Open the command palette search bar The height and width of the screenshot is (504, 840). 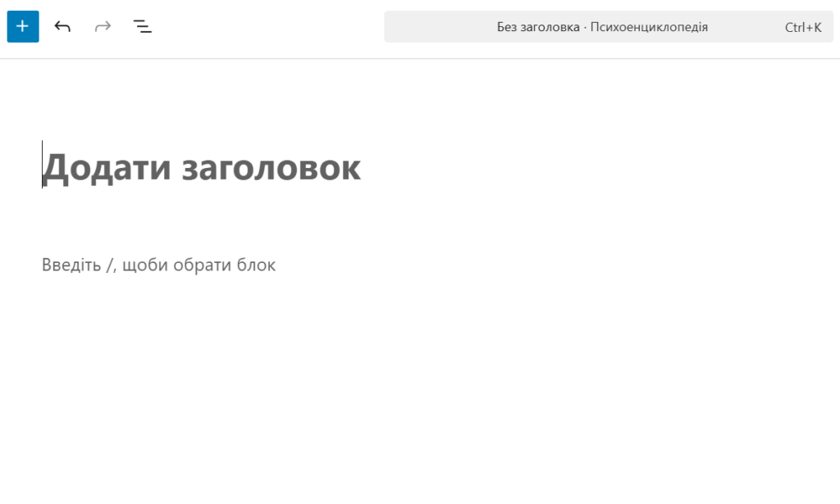tap(608, 26)
